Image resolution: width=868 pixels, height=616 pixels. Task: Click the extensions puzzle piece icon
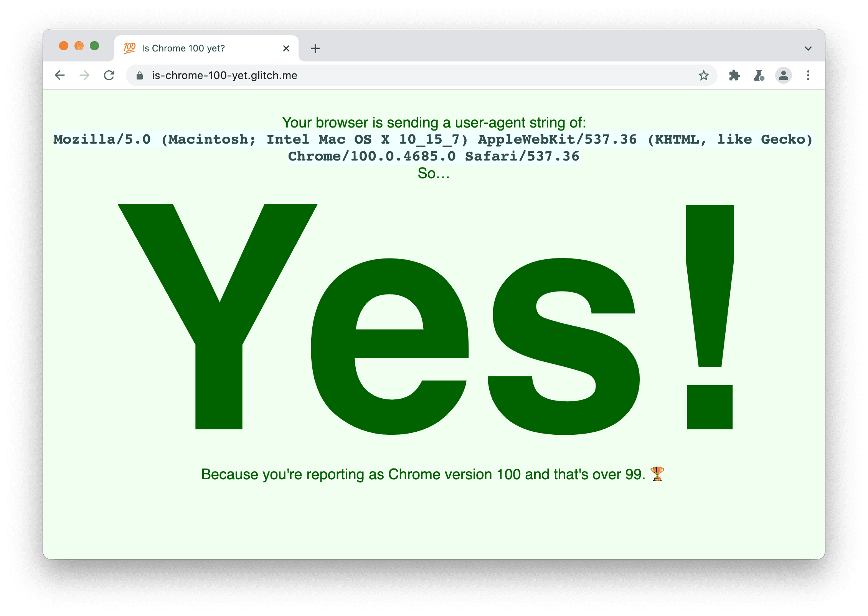(733, 74)
